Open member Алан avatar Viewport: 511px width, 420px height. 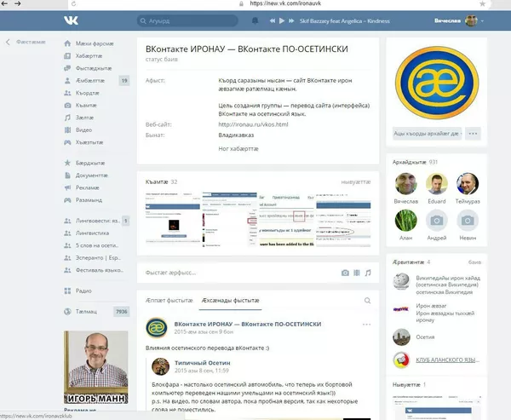pyautogui.click(x=405, y=221)
